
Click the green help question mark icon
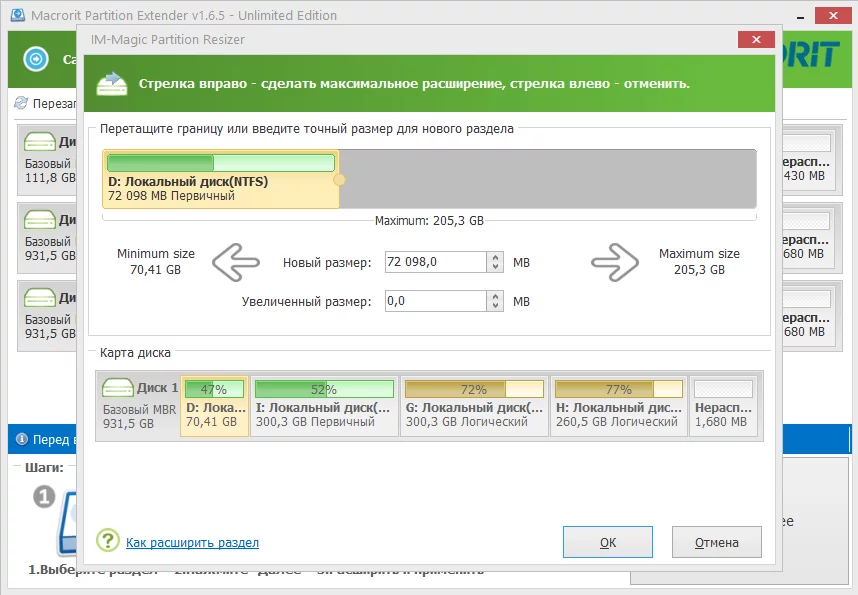(108, 540)
